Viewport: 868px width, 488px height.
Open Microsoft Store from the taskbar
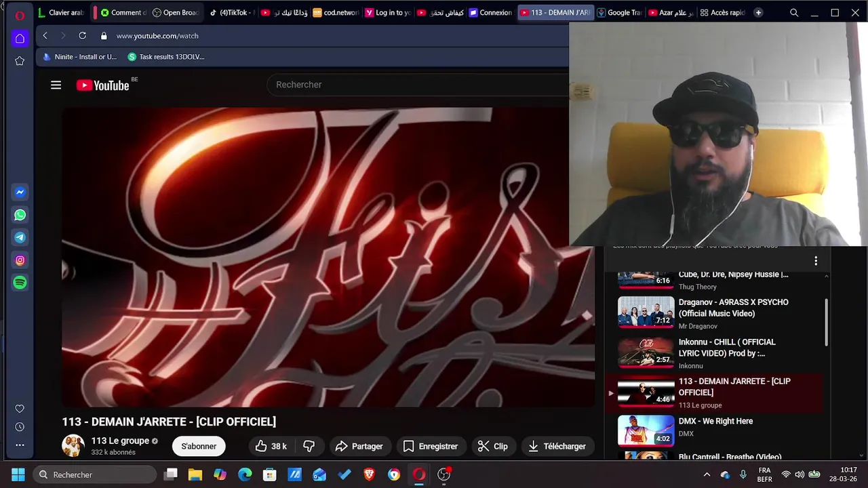[270, 474]
